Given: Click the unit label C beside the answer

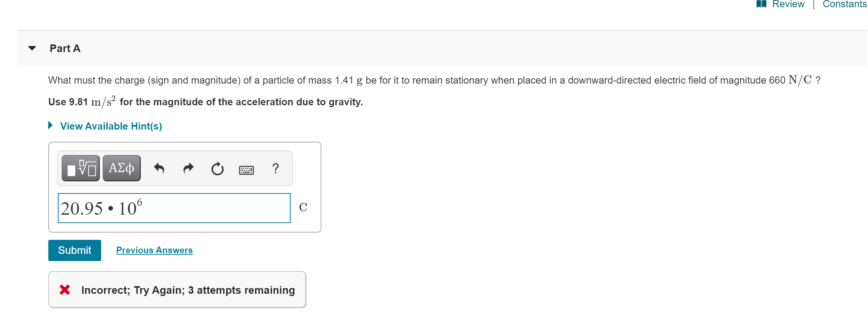Looking at the screenshot, I should (x=304, y=207).
